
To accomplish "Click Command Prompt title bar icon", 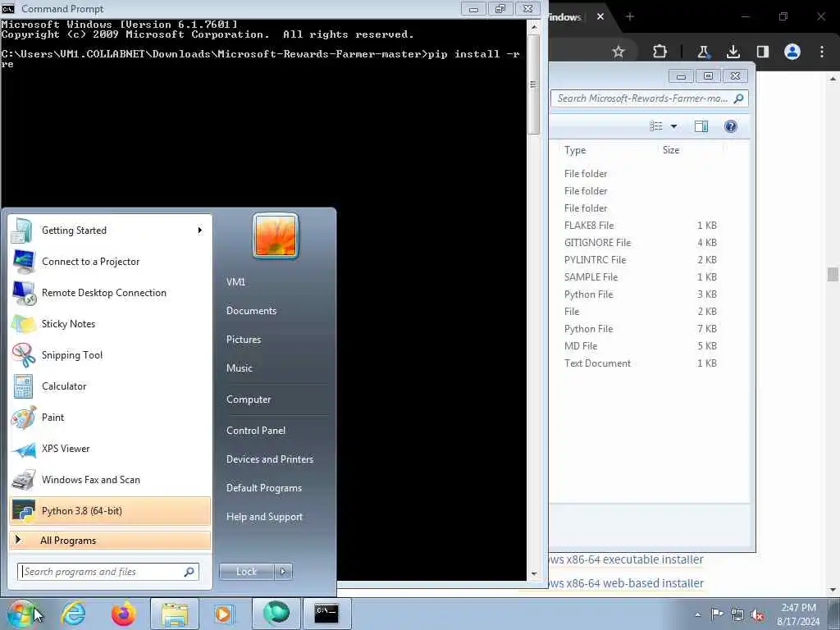I will pos(8,8).
